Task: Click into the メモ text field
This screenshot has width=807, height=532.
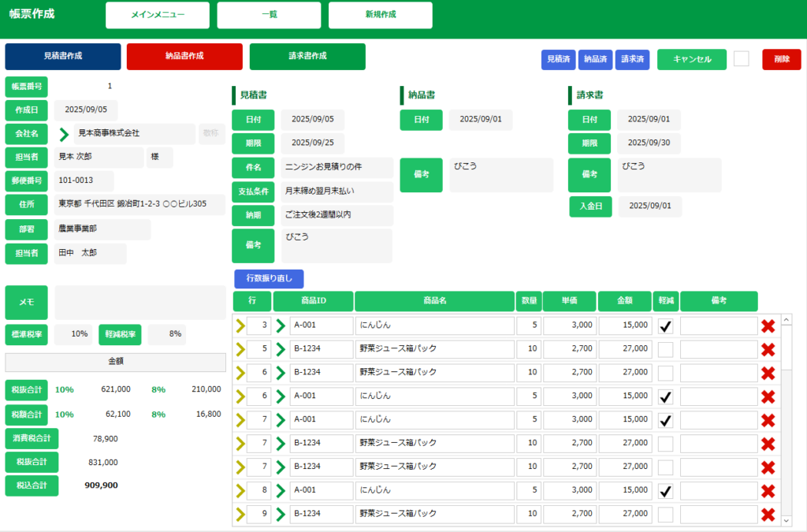Action: pos(139,302)
